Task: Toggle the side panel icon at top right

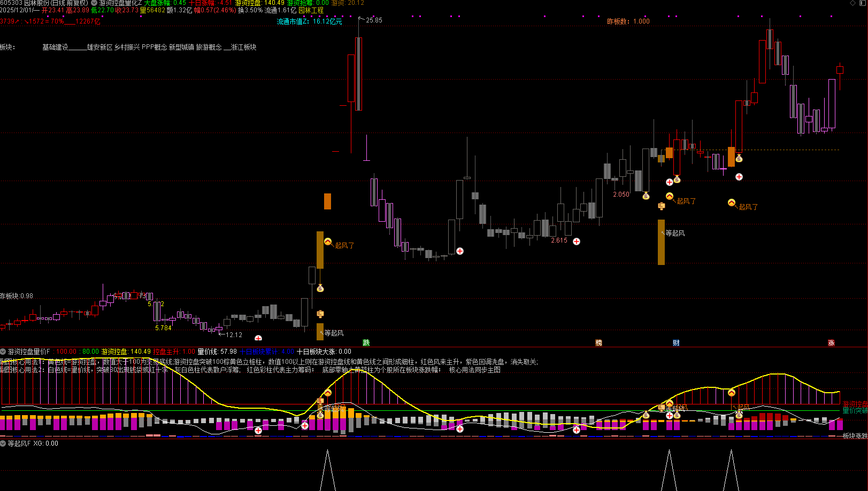Action: (x=862, y=3)
